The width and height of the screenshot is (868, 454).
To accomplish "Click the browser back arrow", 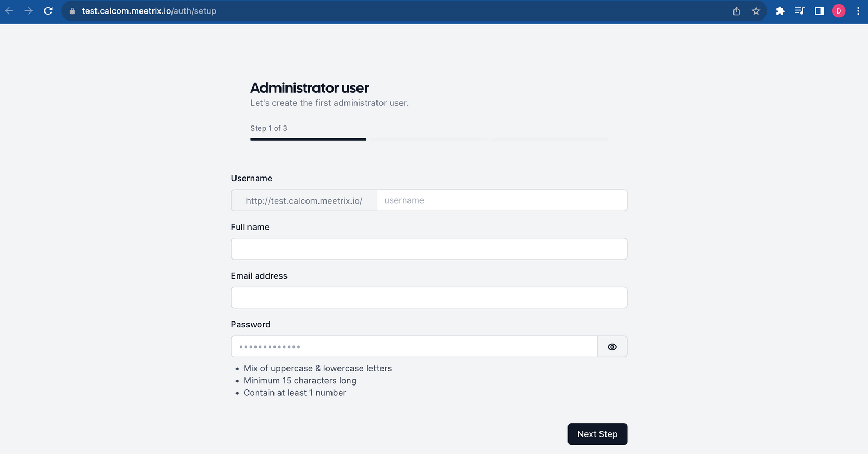I will pos(9,11).
